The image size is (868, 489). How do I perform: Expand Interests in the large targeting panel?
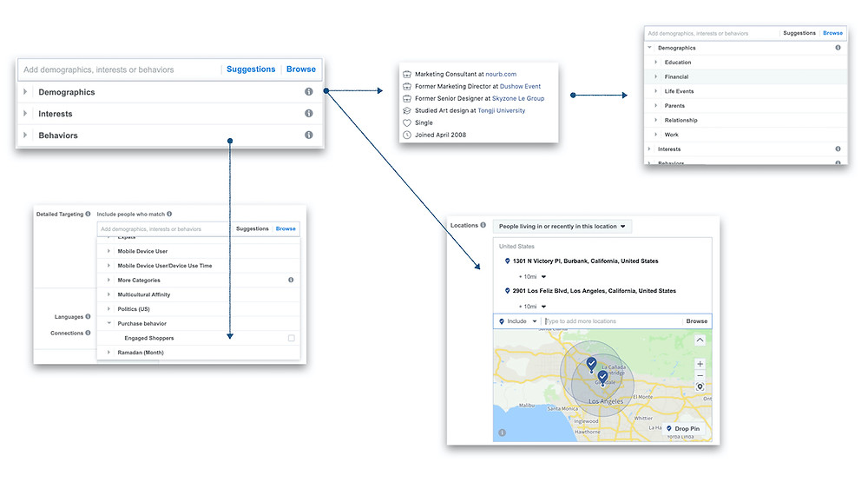(x=25, y=114)
